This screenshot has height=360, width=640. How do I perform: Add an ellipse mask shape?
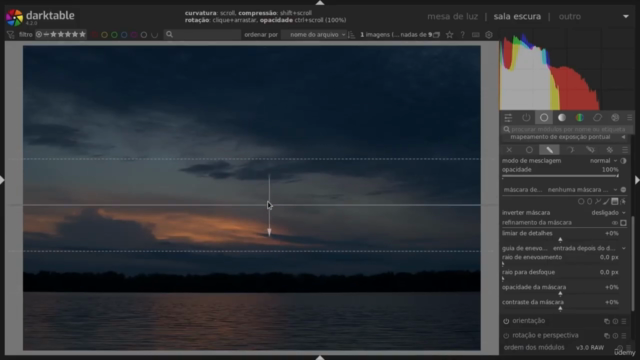click(x=589, y=201)
